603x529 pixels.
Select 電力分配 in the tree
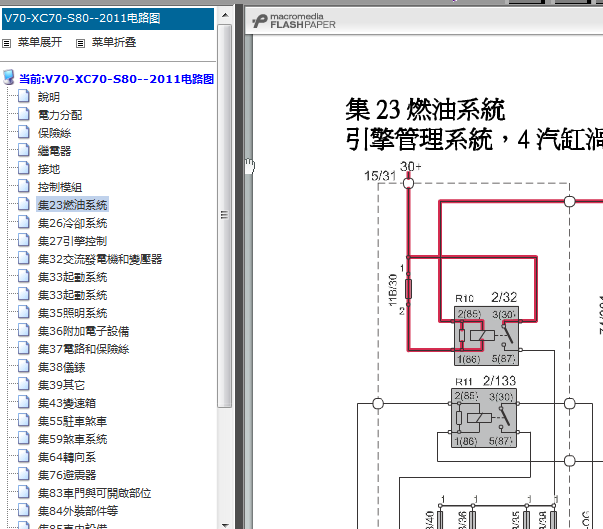tap(60, 115)
